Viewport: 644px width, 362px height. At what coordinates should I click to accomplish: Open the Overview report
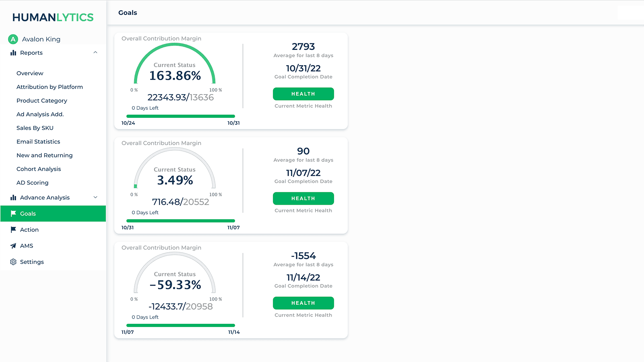click(30, 73)
